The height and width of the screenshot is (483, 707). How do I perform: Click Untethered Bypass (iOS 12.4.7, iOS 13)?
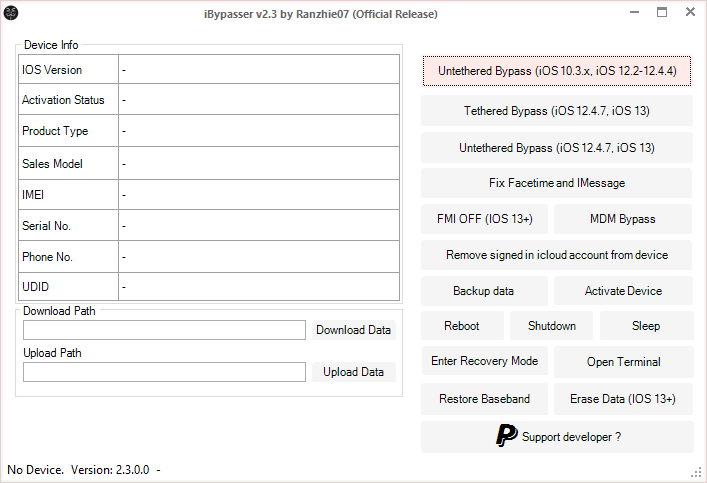(x=557, y=147)
